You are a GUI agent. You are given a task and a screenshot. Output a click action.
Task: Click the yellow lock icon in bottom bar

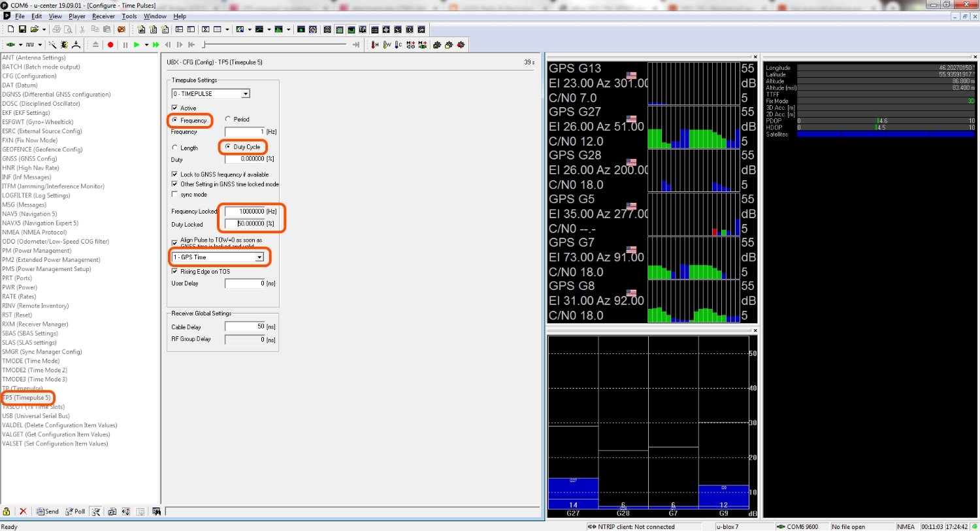pyautogui.click(x=7, y=511)
